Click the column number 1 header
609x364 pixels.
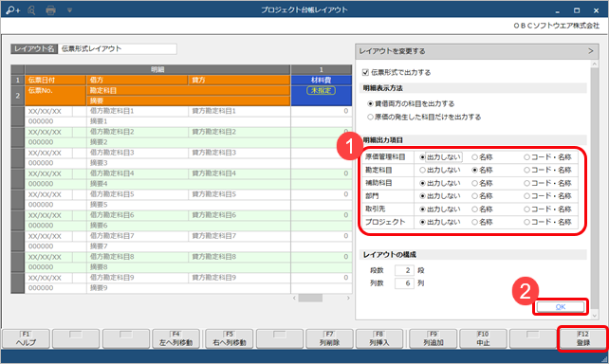(x=322, y=69)
